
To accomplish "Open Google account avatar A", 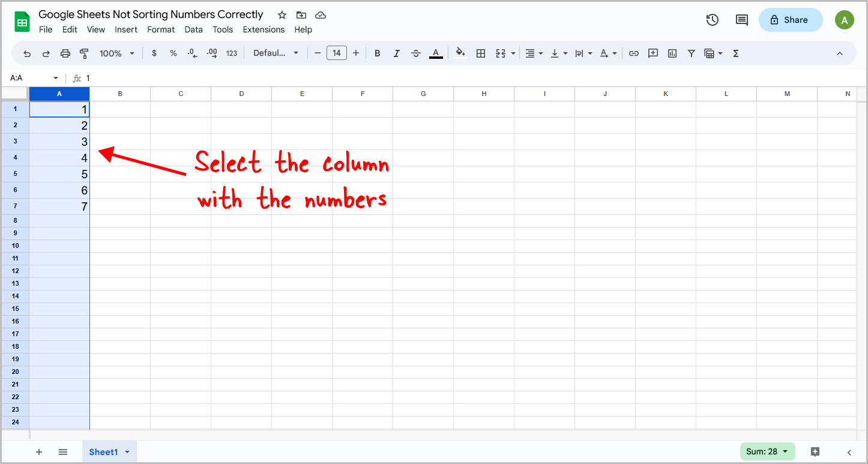I will click(x=845, y=20).
